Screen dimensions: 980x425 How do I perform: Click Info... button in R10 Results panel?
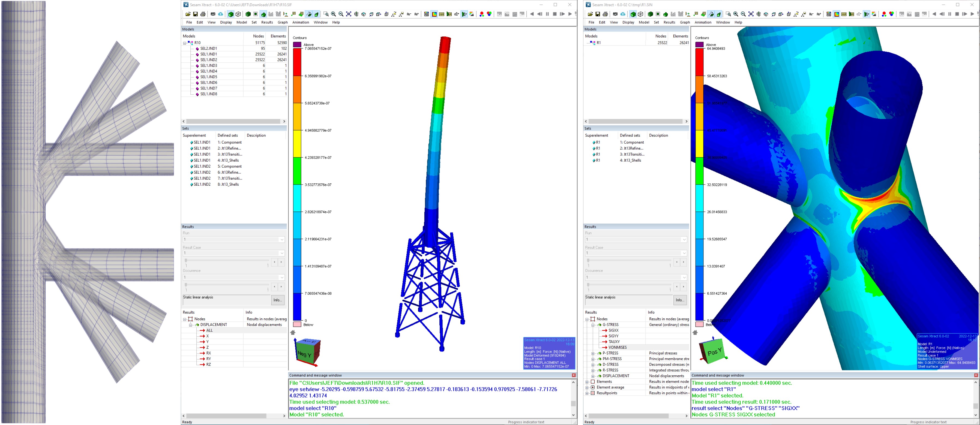tap(278, 300)
